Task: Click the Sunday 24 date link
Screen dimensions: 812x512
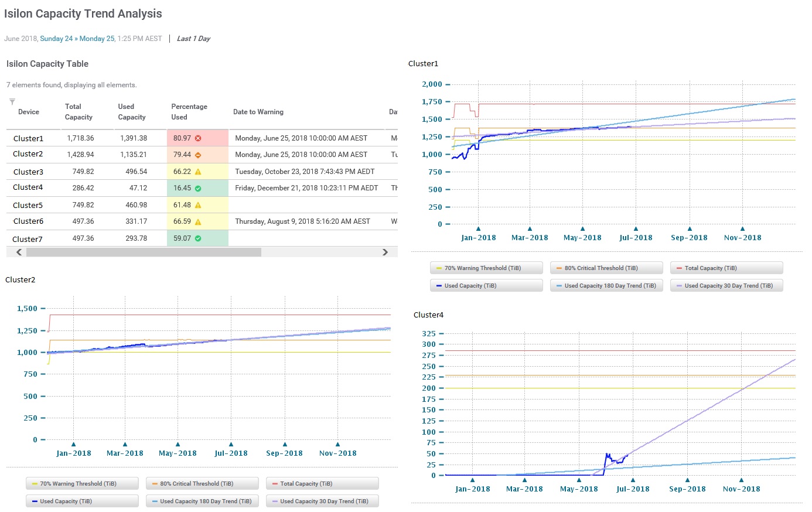Action: 56,39
